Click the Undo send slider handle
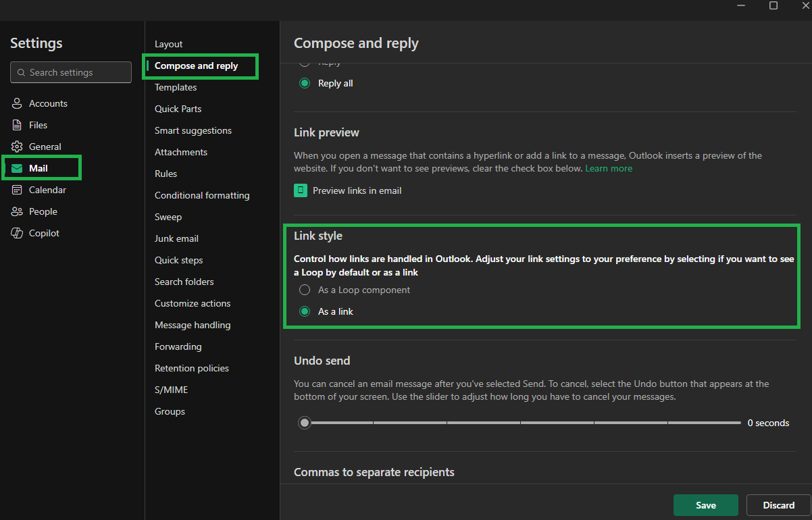 305,423
